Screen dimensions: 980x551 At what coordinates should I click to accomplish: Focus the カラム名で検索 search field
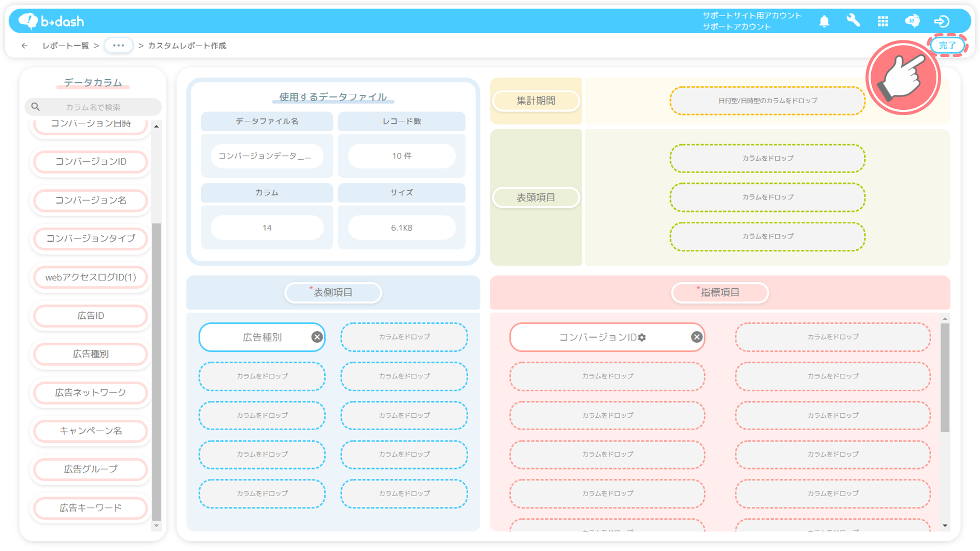[x=93, y=107]
